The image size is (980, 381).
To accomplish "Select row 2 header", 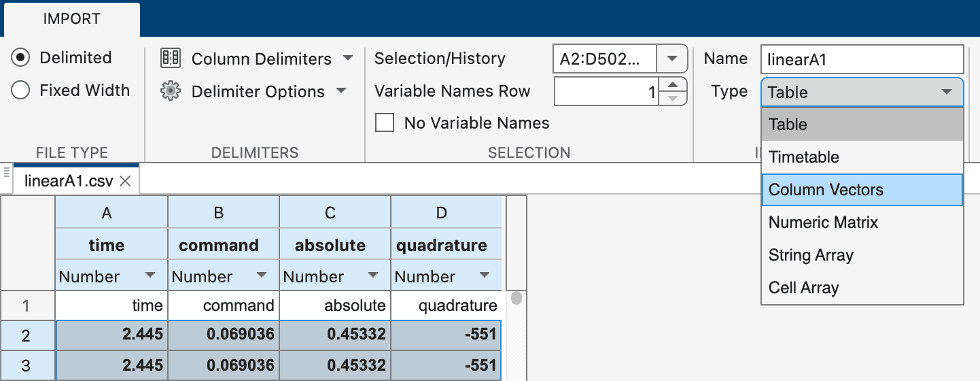I will [x=27, y=335].
